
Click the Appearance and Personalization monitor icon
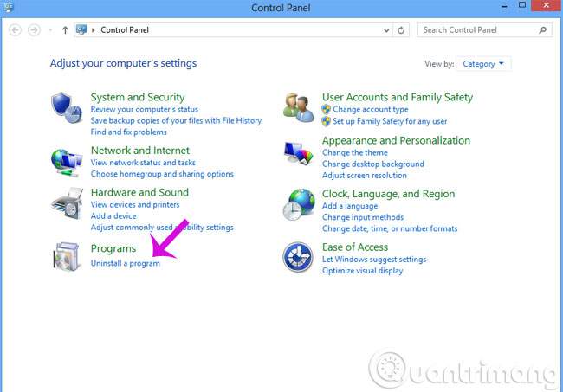(x=298, y=153)
